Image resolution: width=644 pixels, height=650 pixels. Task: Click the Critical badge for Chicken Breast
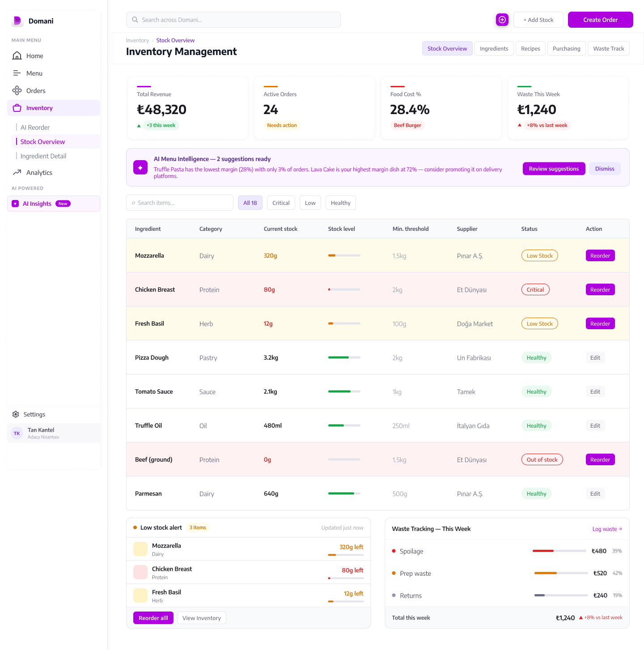[x=535, y=289]
